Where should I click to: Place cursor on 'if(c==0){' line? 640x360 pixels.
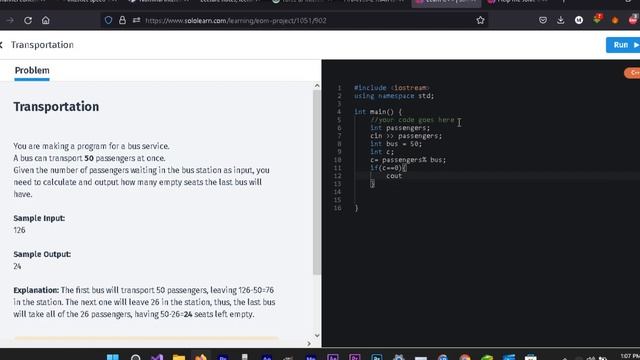388,168
